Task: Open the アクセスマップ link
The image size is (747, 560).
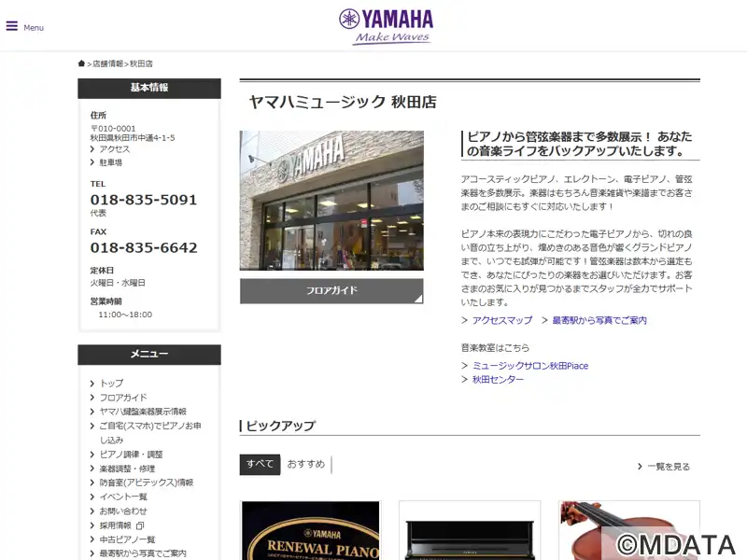Action: pos(502,320)
